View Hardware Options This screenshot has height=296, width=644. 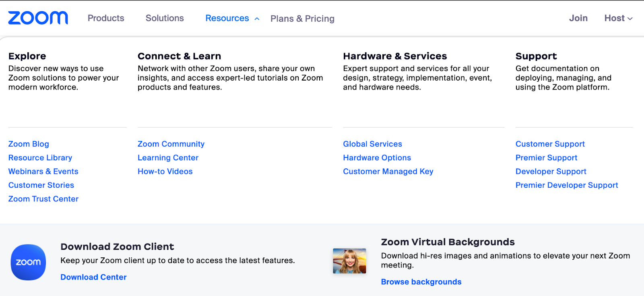pyautogui.click(x=377, y=157)
